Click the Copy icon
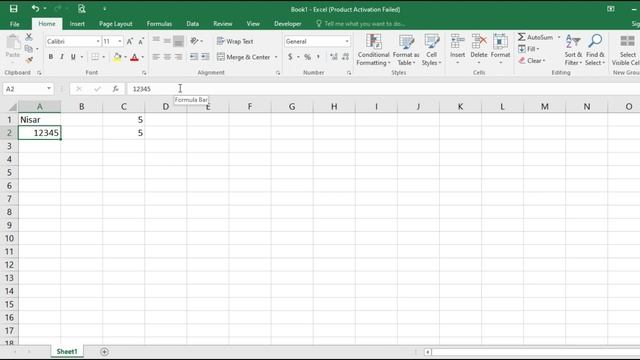 [x=29, y=49]
